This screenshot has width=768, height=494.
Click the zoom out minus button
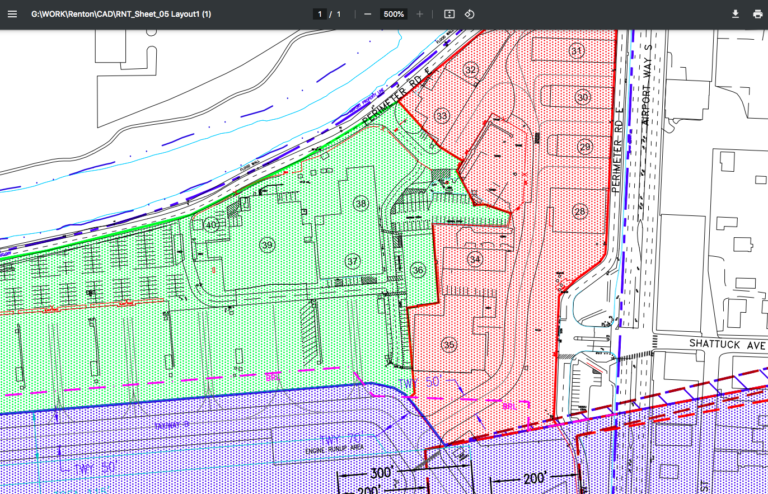click(368, 14)
